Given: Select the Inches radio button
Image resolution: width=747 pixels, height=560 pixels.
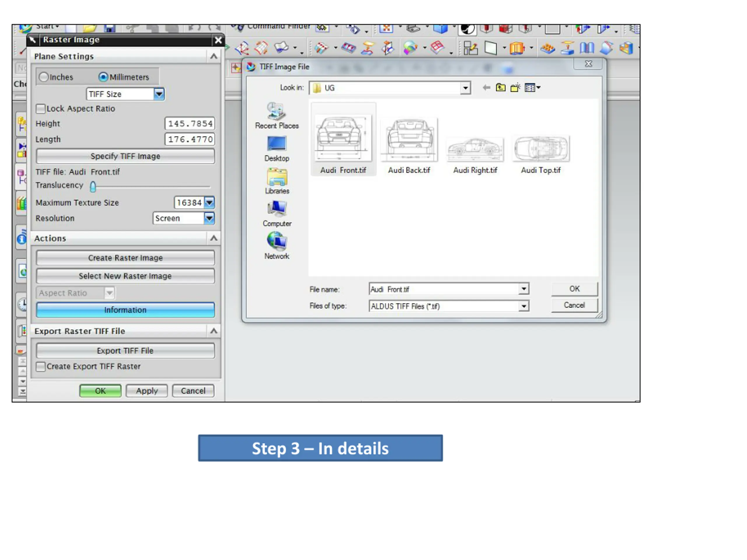Looking at the screenshot, I should [43, 77].
